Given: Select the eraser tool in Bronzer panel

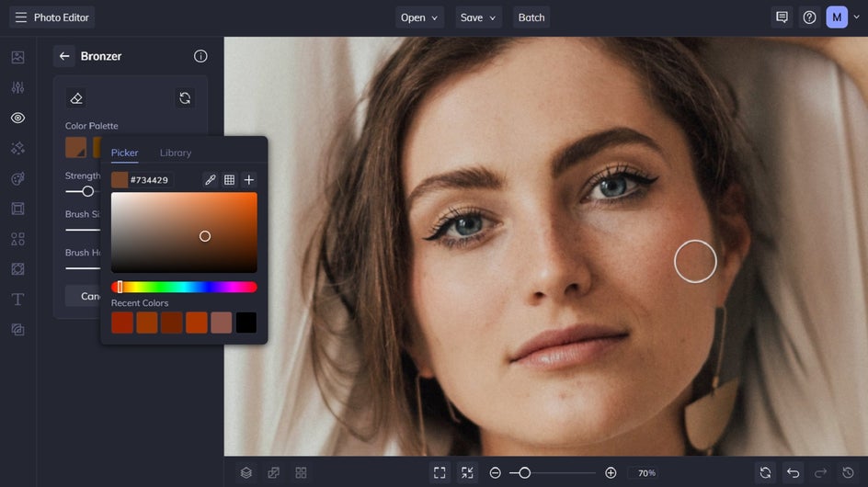Looking at the screenshot, I should (x=75, y=98).
